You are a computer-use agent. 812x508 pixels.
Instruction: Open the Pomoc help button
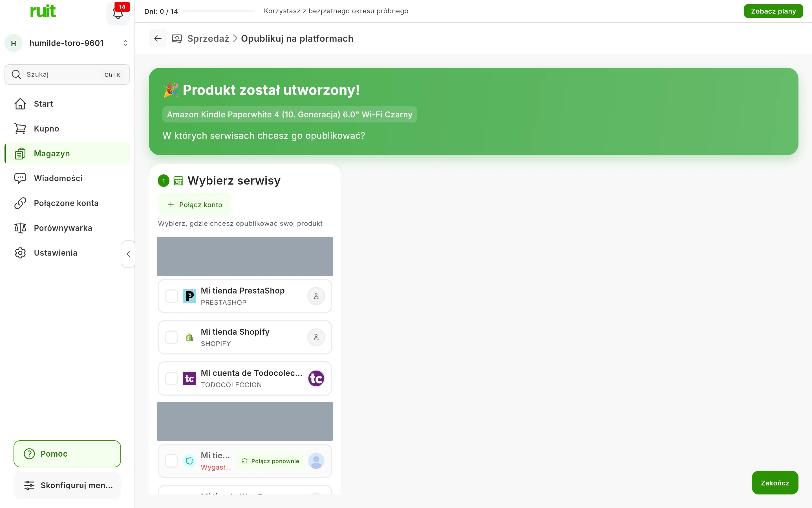67,454
